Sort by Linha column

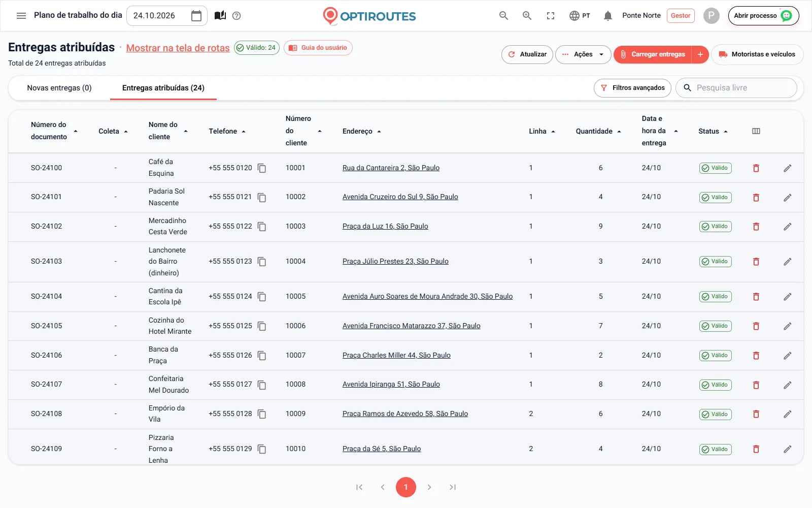pyautogui.click(x=542, y=131)
